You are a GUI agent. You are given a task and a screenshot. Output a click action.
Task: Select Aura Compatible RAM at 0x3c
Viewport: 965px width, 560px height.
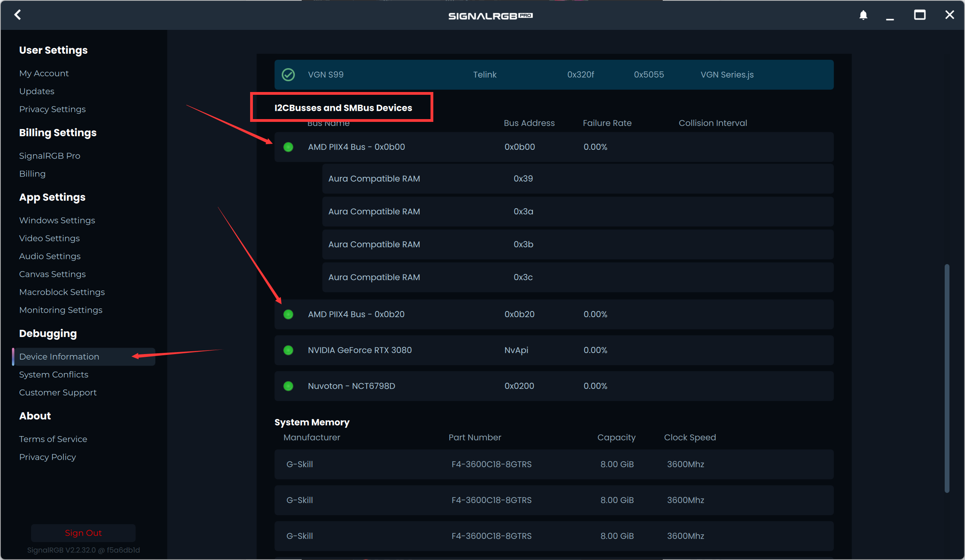click(578, 277)
